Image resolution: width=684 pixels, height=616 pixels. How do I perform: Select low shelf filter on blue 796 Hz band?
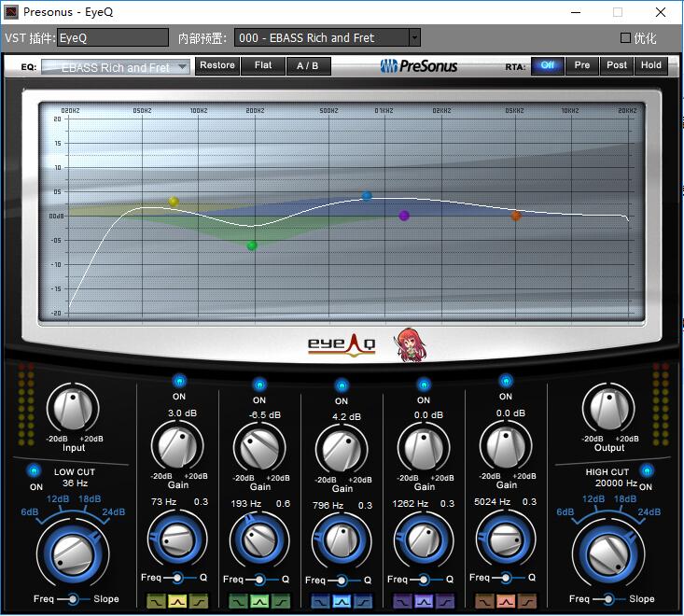tap(320, 602)
